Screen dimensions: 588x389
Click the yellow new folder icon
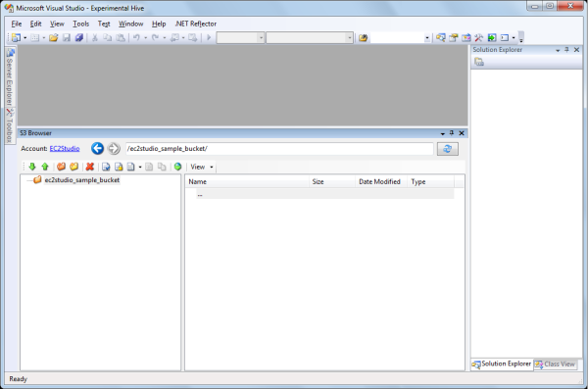point(73,167)
